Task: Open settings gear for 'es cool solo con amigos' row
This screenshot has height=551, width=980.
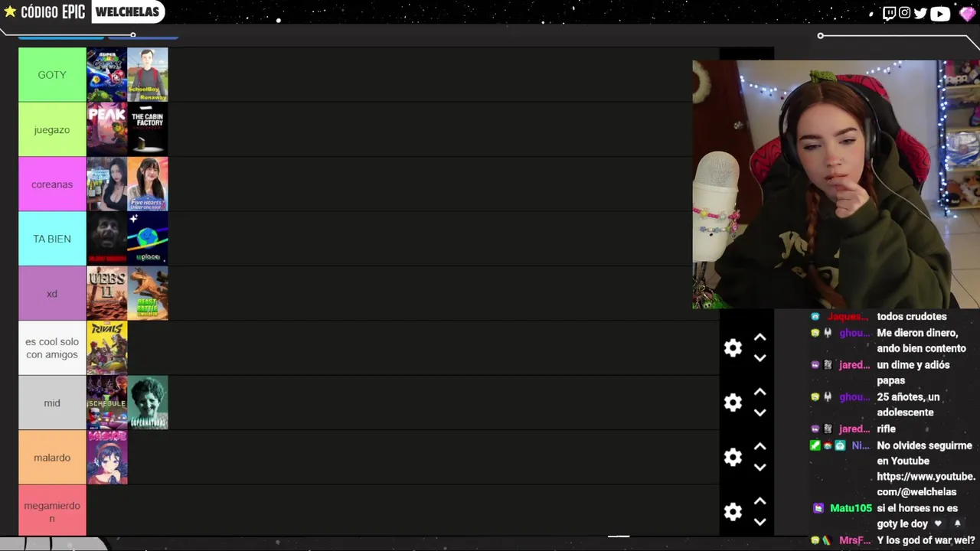Action: click(x=733, y=348)
